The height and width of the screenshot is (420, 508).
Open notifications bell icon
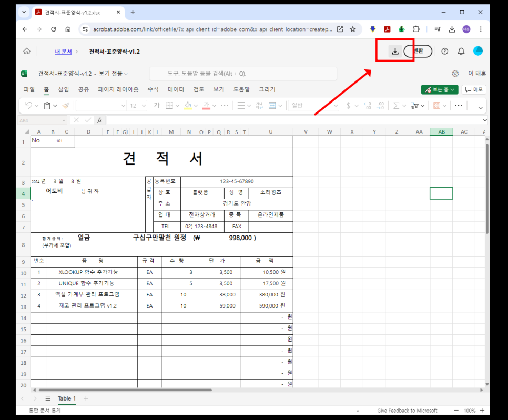pyautogui.click(x=461, y=51)
